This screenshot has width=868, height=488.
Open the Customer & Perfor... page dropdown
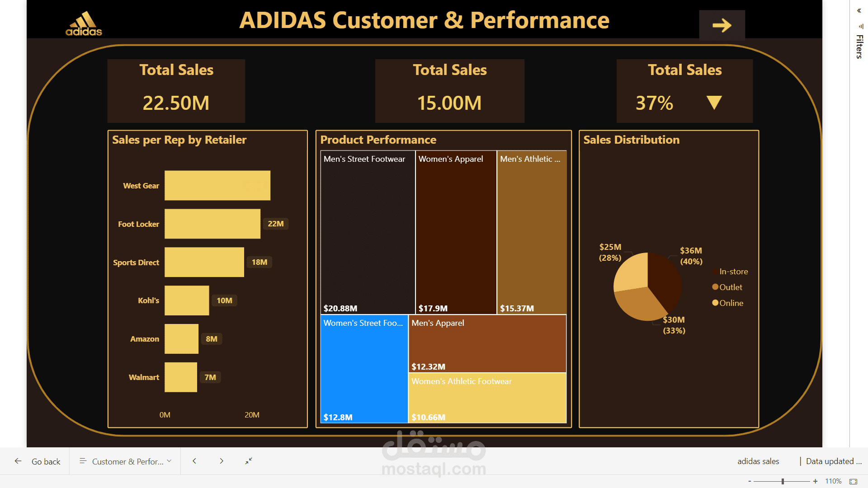[x=126, y=461]
